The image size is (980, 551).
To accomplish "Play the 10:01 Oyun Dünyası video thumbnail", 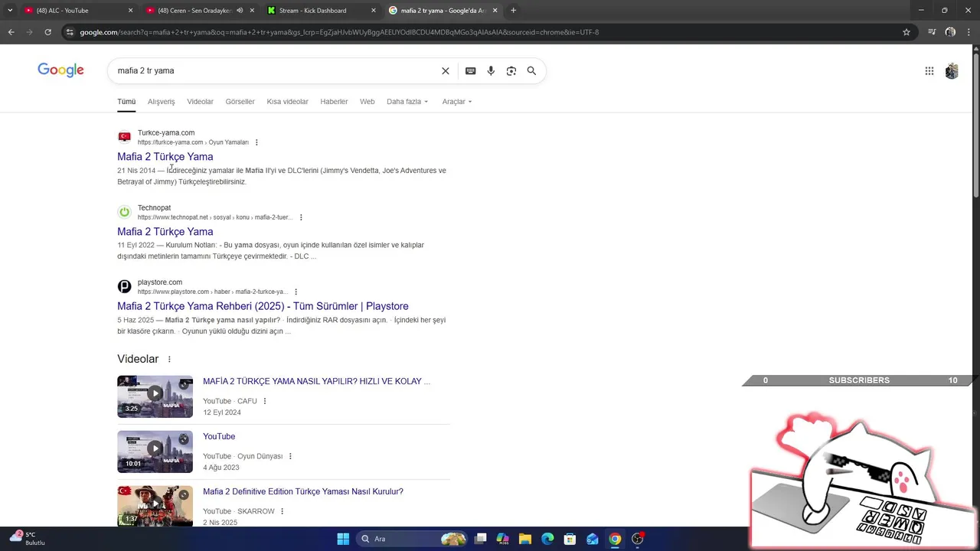I will [155, 452].
